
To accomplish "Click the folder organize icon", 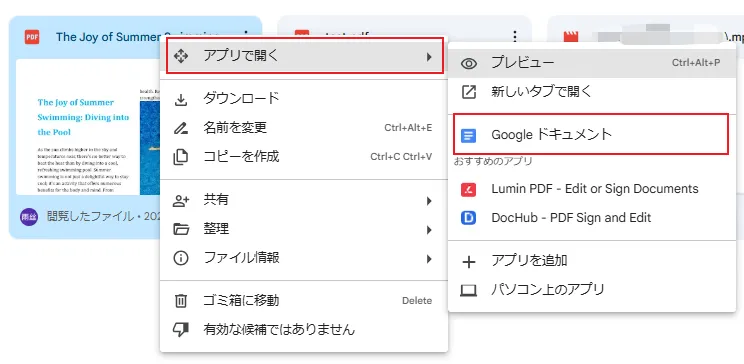I will (x=181, y=230).
